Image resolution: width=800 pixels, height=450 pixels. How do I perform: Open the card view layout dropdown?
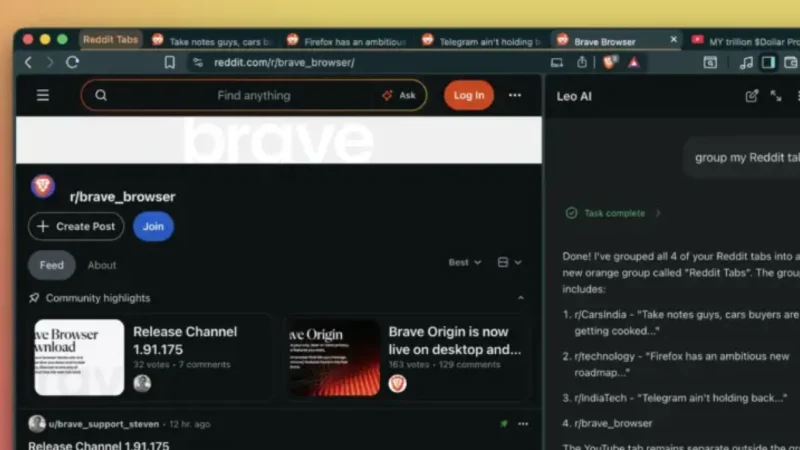tap(509, 262)
